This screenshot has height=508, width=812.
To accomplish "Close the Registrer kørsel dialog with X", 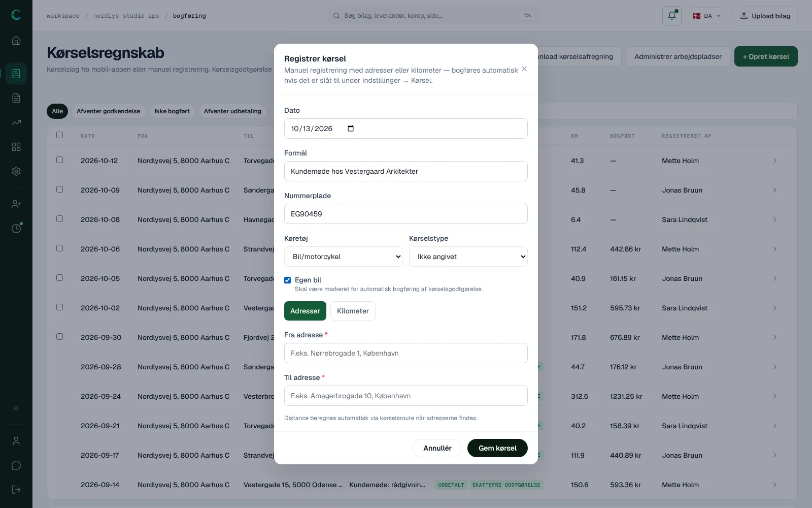I will coord(524,69).
